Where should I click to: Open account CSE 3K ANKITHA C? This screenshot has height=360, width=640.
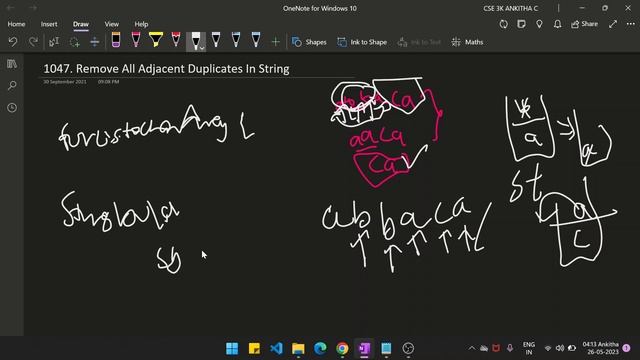[511, 8]
